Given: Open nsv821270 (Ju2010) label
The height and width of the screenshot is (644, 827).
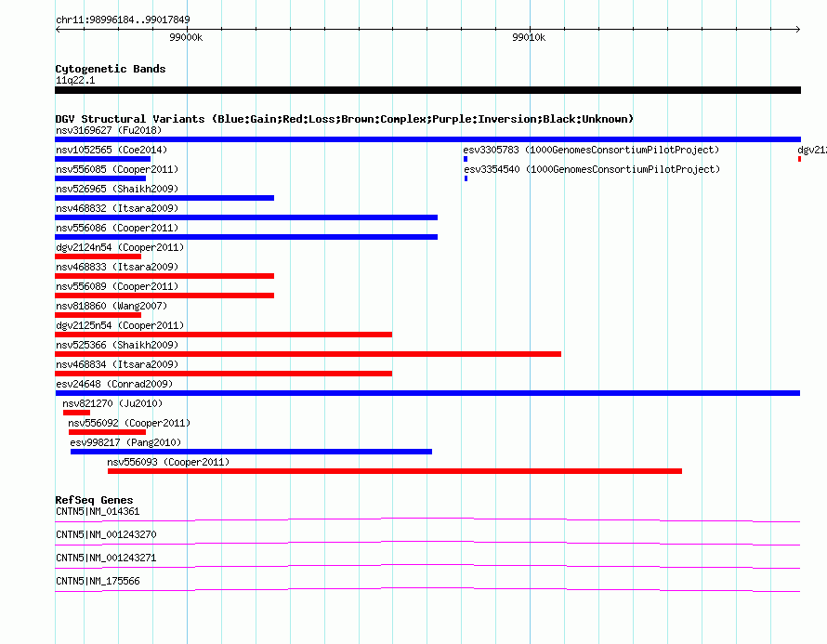Looking at the screenshot, I should (x=112, y=403).
